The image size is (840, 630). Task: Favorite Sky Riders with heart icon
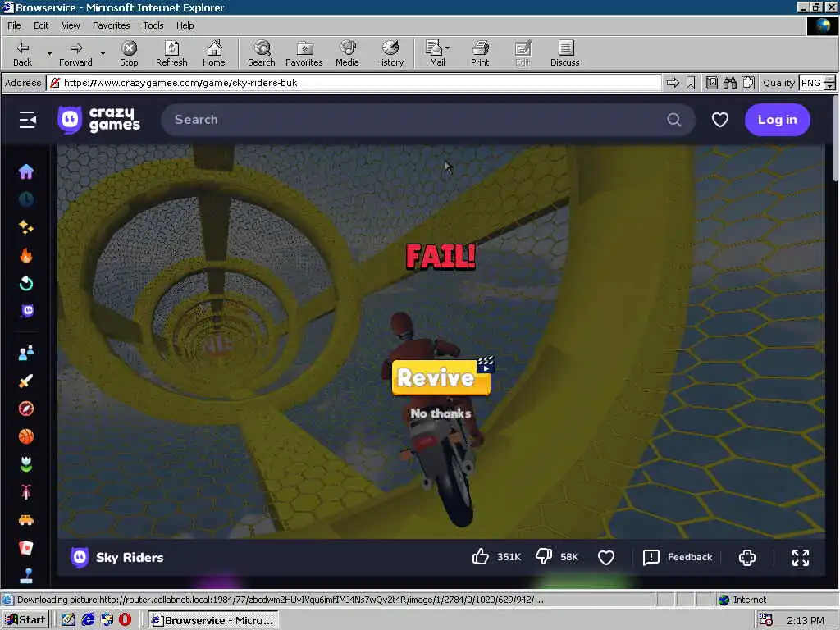606,558
